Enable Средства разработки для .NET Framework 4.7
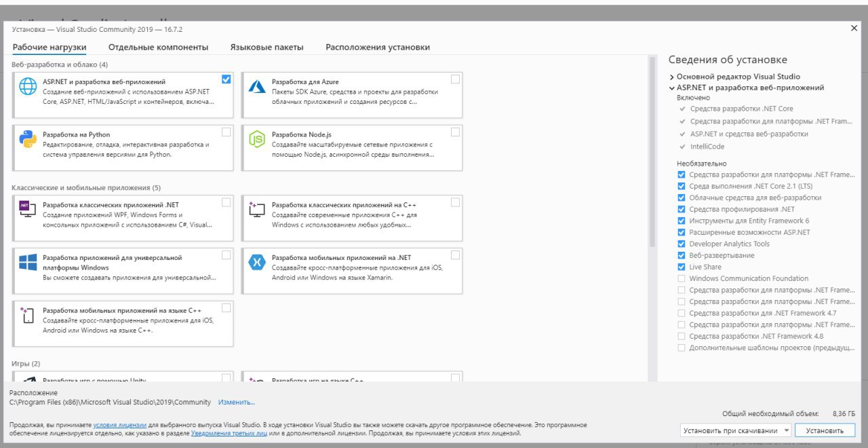 tap(682, 313)
